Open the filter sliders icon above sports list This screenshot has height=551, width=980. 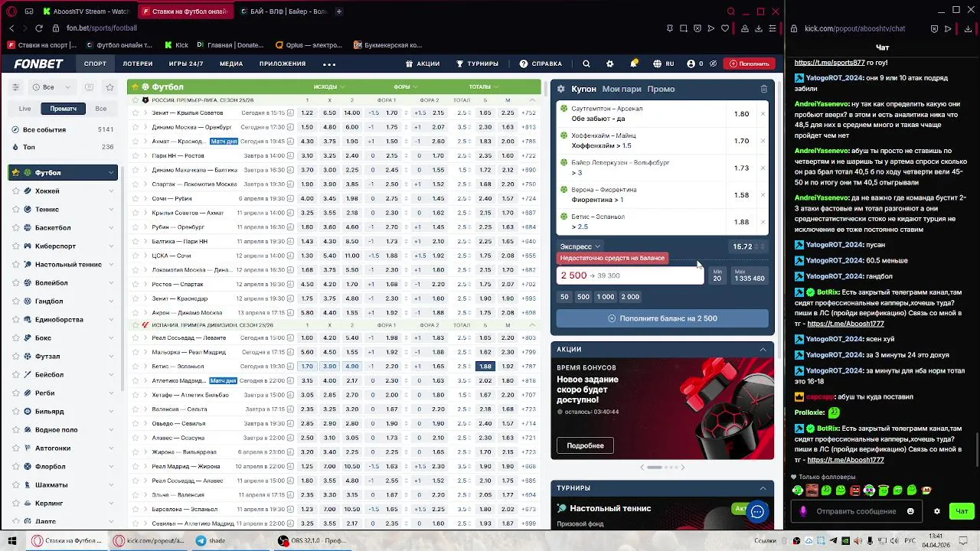[x=15, y=87]
